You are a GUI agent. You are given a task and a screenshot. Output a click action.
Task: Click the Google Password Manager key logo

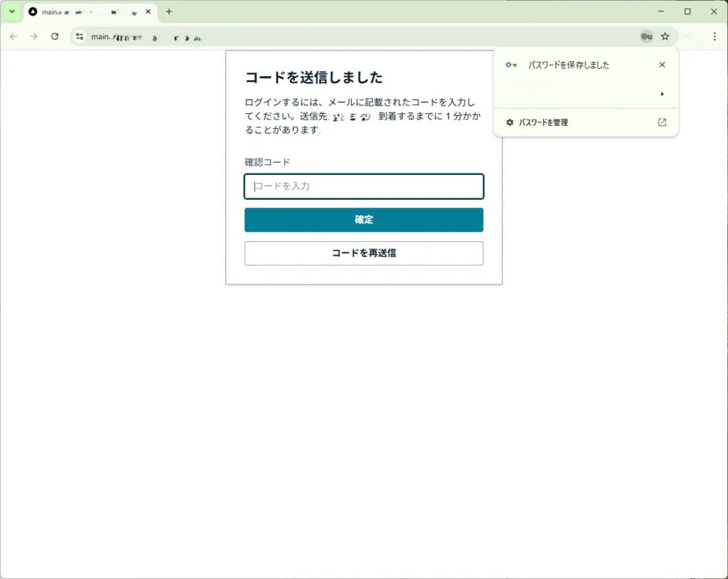(x=510, y=65)
